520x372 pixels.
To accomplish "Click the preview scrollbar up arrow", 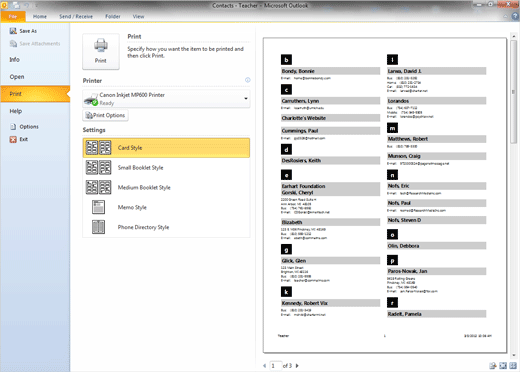I will pos(513,35).
